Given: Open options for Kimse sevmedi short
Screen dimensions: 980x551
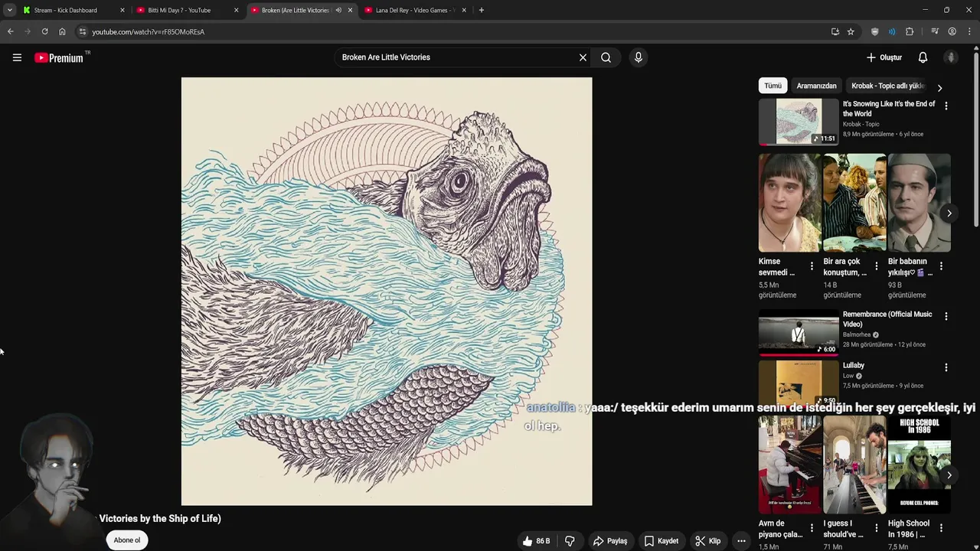Looking at the screenshot, I should click(812, 266).
